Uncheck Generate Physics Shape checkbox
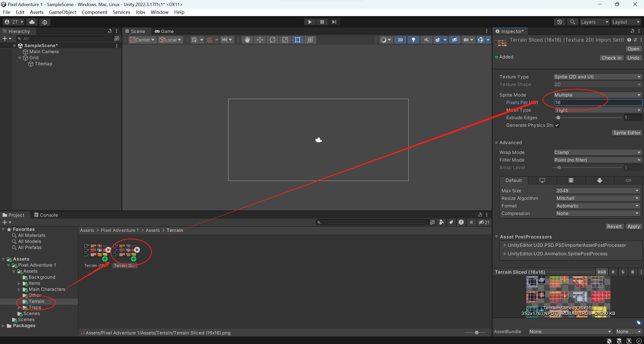The height and width of the screenshot is (344, 644). tap(557, 125)
